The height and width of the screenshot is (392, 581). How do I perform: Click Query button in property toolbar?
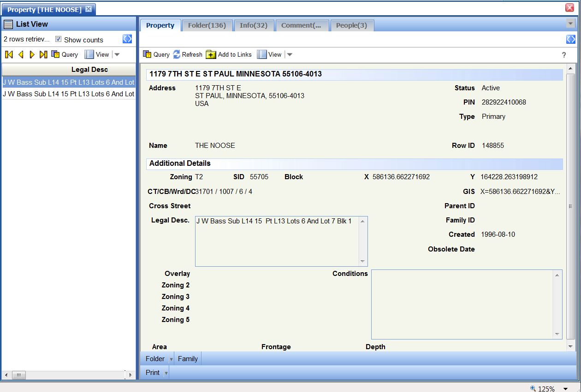point(156,54)
